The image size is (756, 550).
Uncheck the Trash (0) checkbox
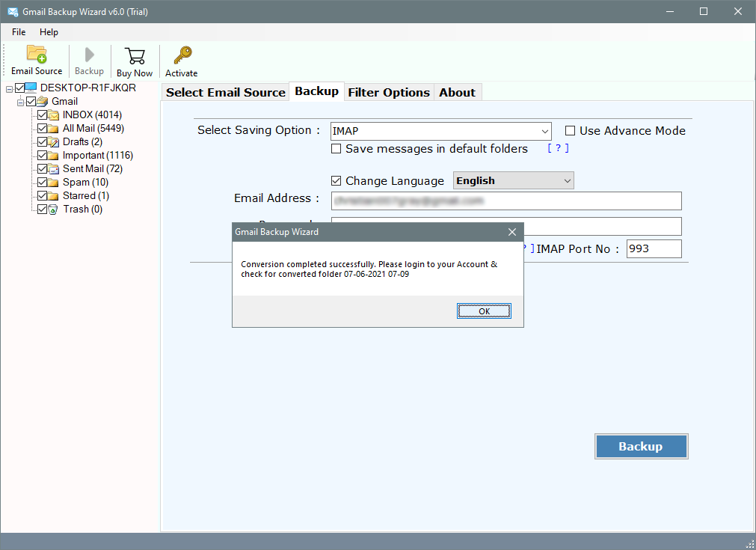(x=43, y=210)
